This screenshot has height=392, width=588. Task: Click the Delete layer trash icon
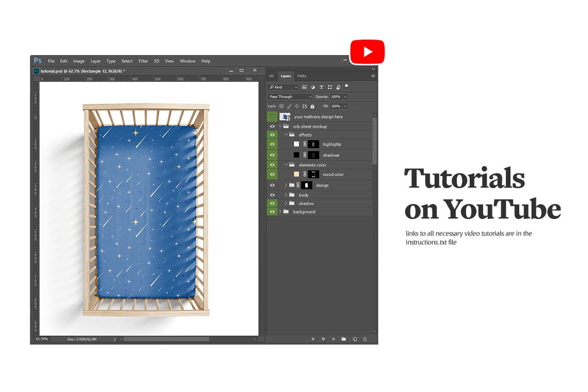[365, 339]
